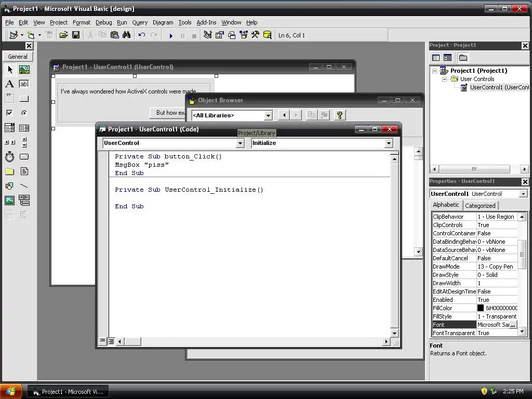Select the Shape tool in the toolbox

pyautogui.click(x=10, y=186)
